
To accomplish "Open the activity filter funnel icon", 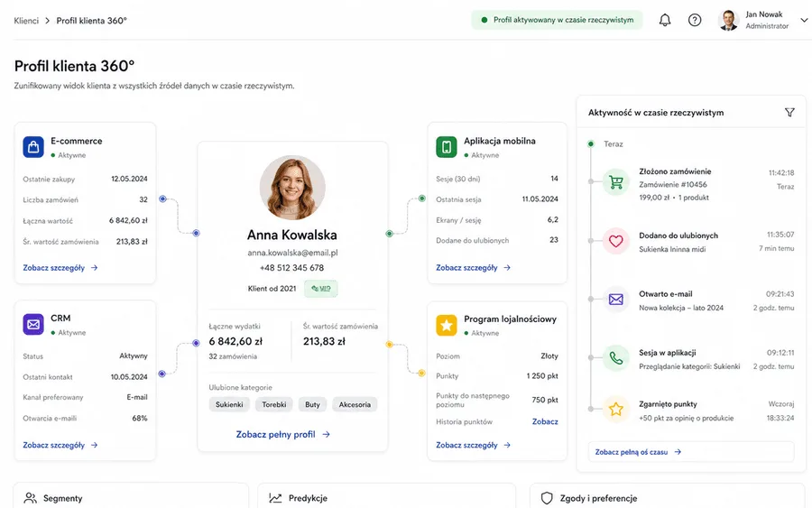I will click(x=789, y=113).
